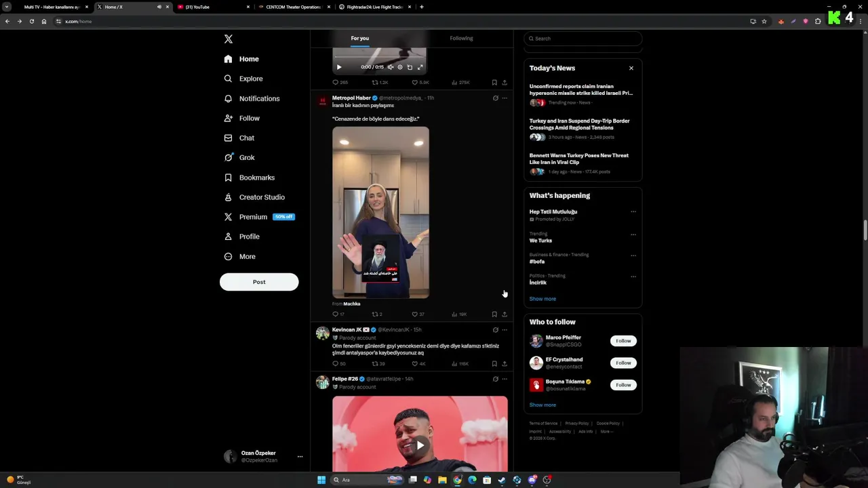868x488 pixels.
Task: Switch to the Following tab
Action: tap(461, 38)
